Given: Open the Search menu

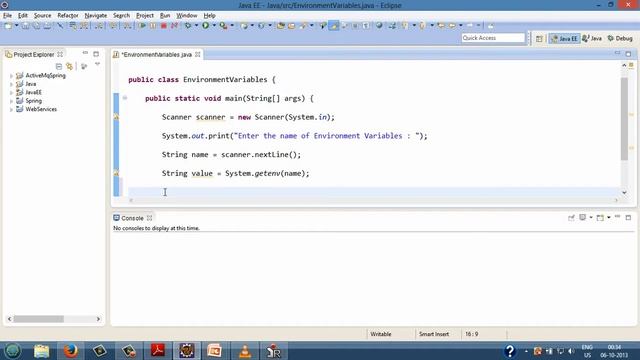Looking at the screenshot, I should click(x=121, y=16).
